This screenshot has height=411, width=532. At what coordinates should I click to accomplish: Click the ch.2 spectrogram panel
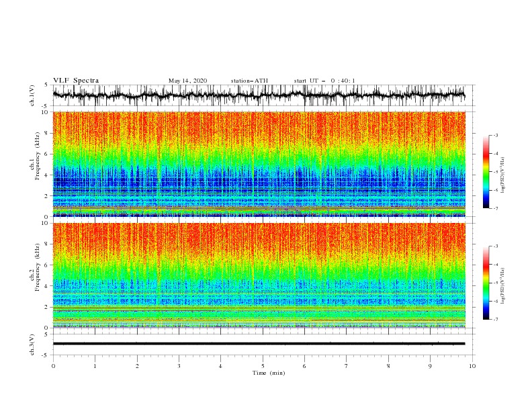tap(259, 275)
